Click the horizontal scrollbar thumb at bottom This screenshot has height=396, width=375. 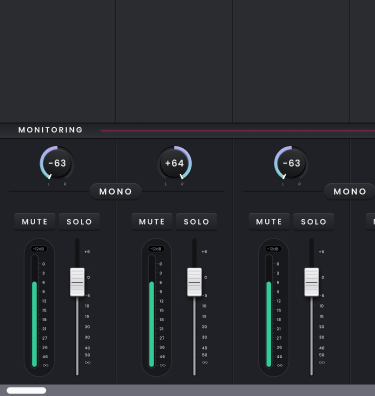tap(26, 390)
